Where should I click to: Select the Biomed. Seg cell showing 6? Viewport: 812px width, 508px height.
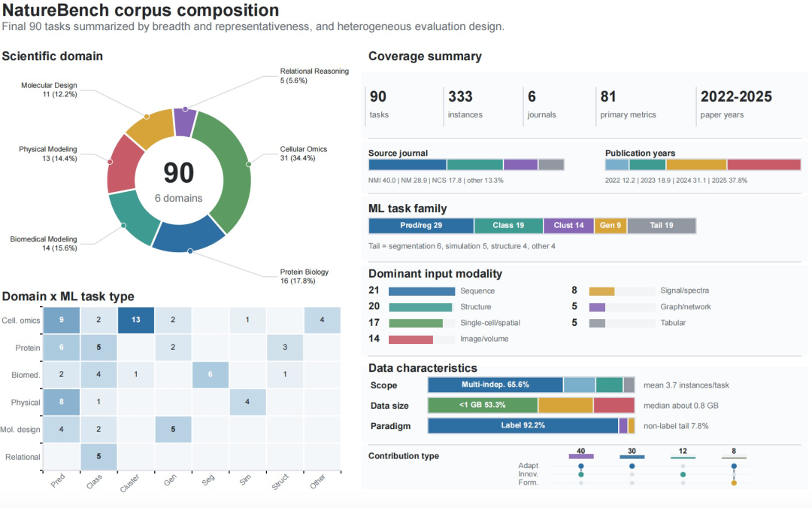point(211,374)
